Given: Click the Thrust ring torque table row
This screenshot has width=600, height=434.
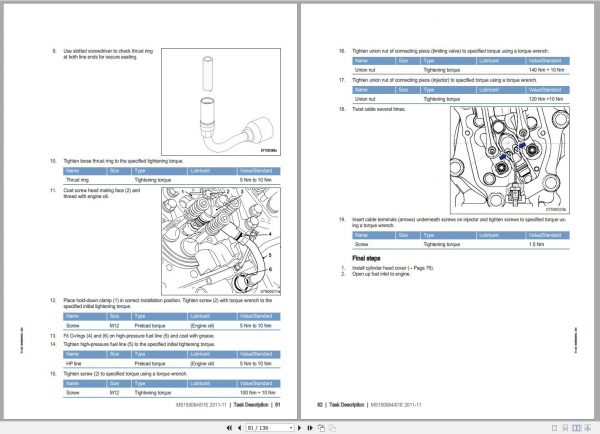Looking at the screenshot, I should pyautogui.click(x=172, y=180).
